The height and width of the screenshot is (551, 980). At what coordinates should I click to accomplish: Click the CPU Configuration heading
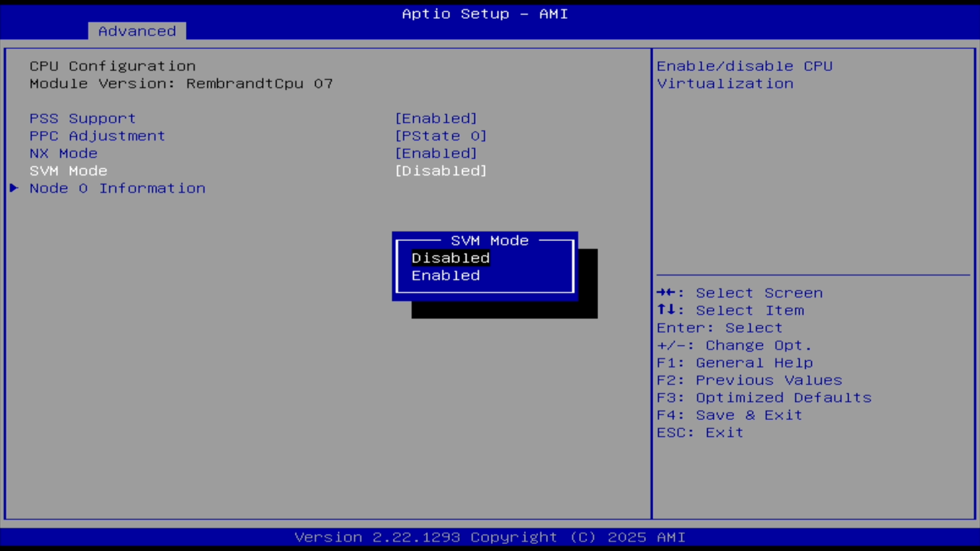113,66
